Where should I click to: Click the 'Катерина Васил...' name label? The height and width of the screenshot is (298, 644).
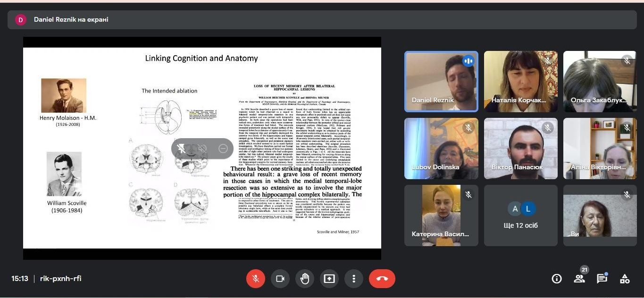point(441,234)
